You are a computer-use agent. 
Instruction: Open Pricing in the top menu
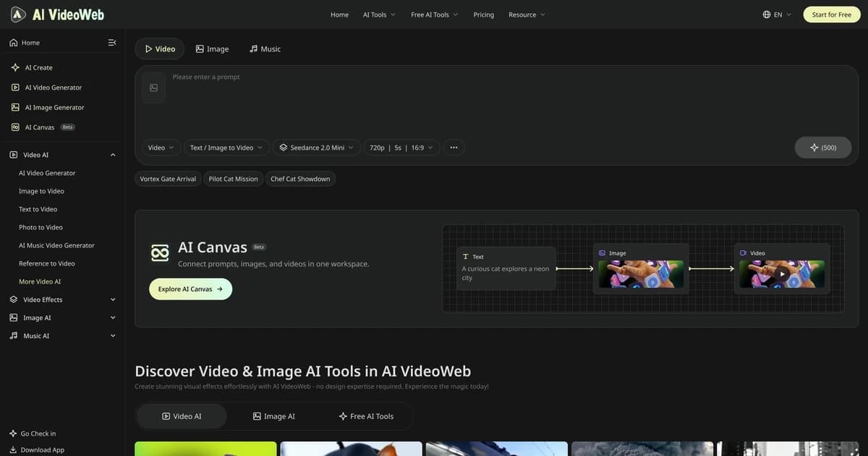(x=484, y=14)
